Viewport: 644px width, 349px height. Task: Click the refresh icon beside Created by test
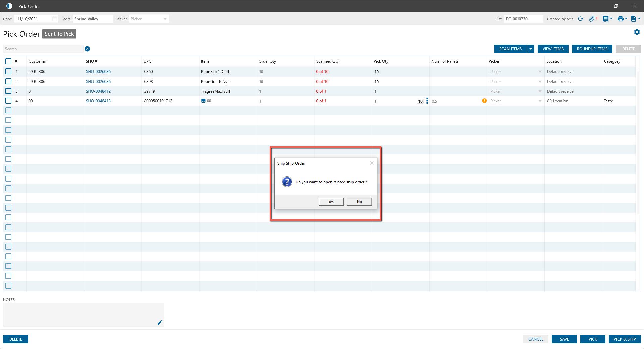pos(580,19)
